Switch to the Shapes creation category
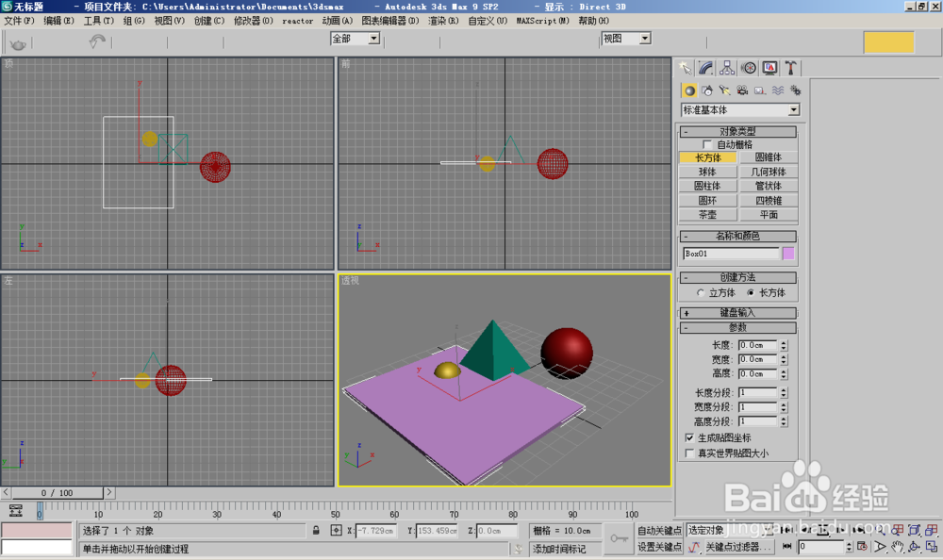The width and height of the screenshot is (943, 560). coord(708,90)
